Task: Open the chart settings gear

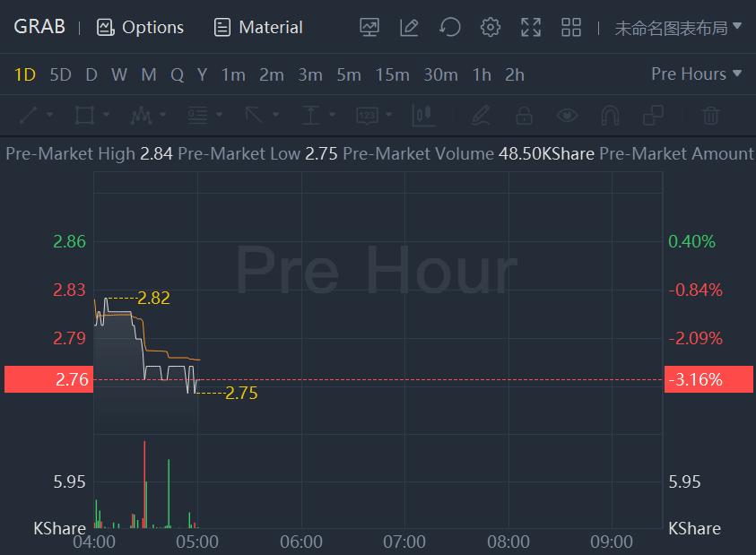Action: 490,27
